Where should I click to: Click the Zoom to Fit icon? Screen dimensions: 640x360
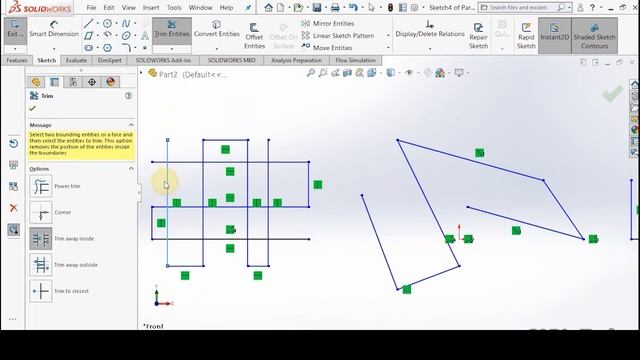(311, 73)
